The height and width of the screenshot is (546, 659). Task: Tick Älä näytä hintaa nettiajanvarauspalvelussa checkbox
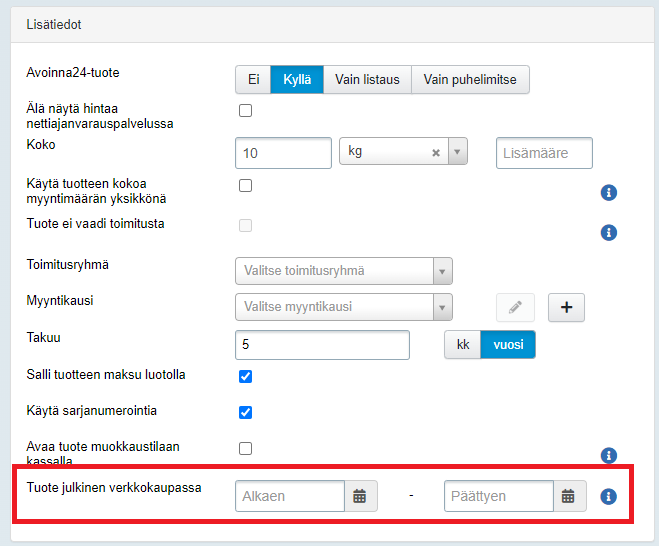pos(245,111)
